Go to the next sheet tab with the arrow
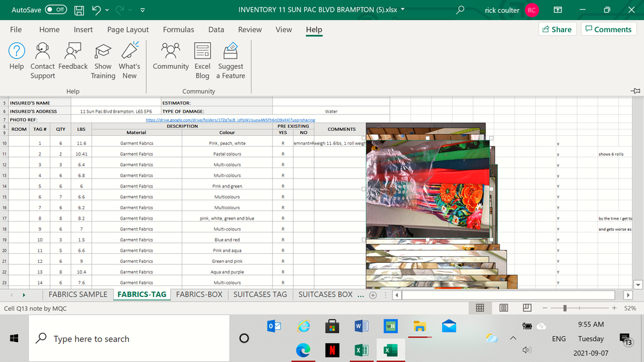644x362 pixels. coord(24,295)
